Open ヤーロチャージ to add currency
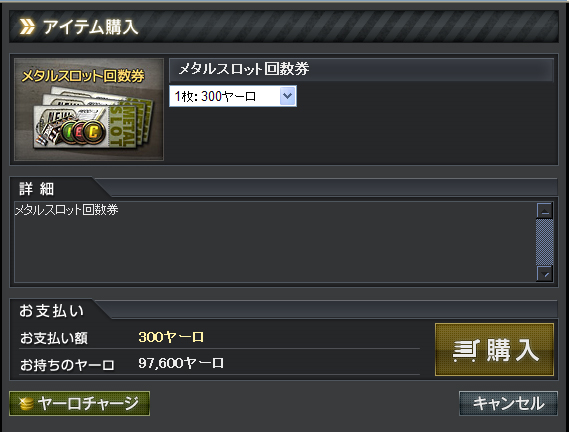 [79, 403]
